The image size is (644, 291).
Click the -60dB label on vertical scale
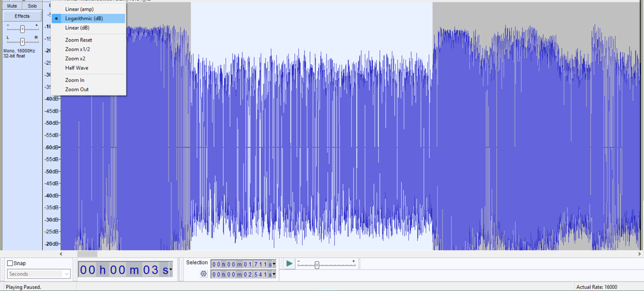click(x=52, y=147)
